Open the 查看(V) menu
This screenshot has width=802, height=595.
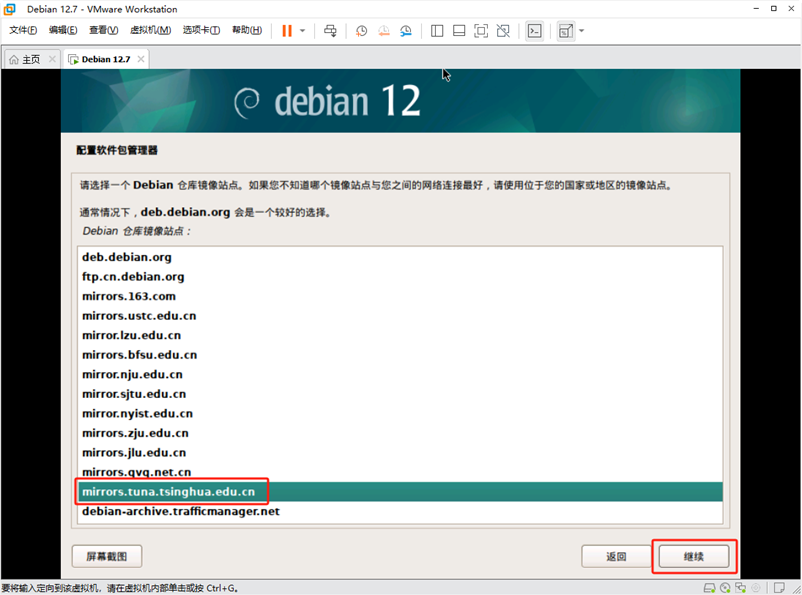click(104, 30)
